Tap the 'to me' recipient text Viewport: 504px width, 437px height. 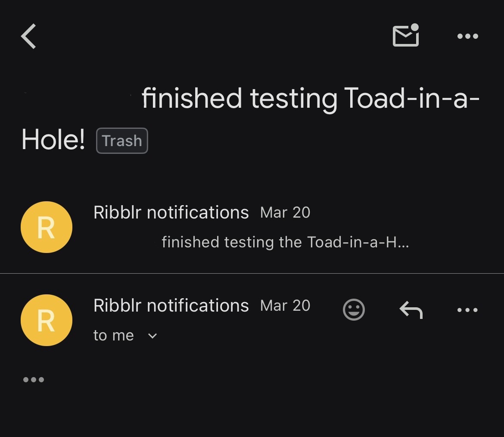tap(114, 336)
